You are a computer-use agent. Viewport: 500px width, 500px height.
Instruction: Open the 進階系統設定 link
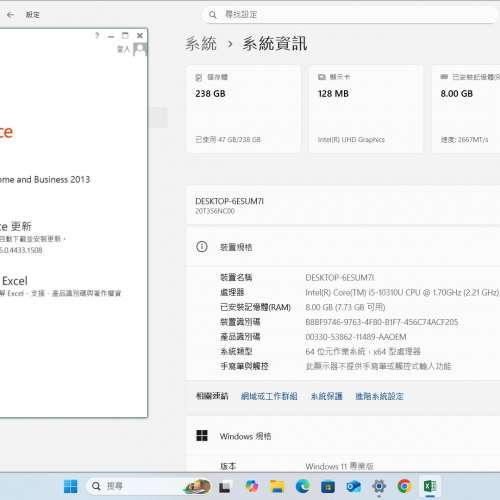(x=379, y=396)
